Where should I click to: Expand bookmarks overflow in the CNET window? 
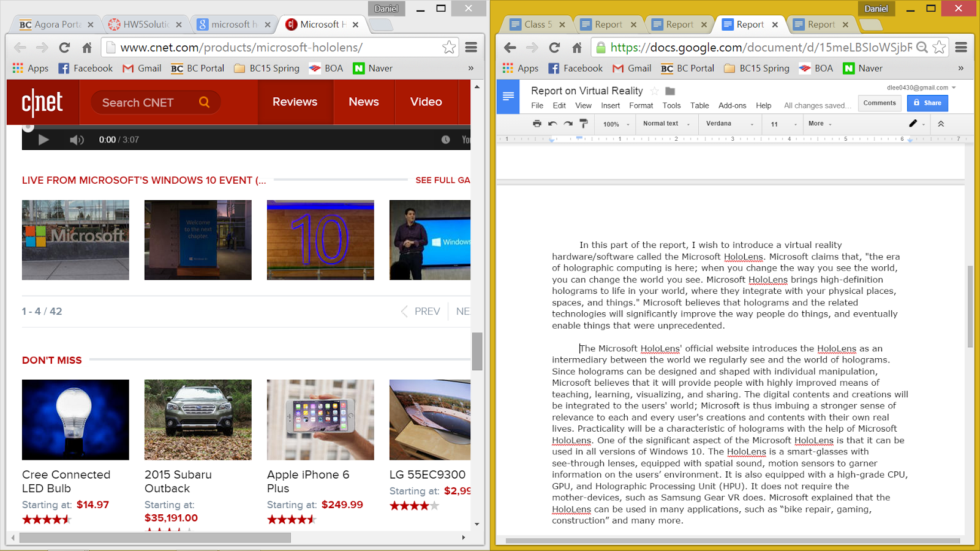tap(471, 68)
